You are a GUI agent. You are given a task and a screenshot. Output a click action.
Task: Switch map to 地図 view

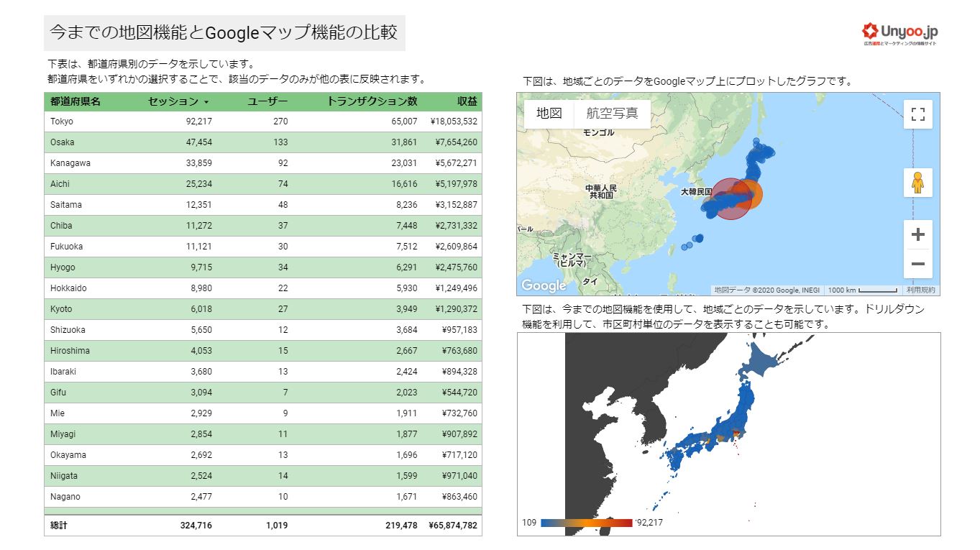click(549, 114)
